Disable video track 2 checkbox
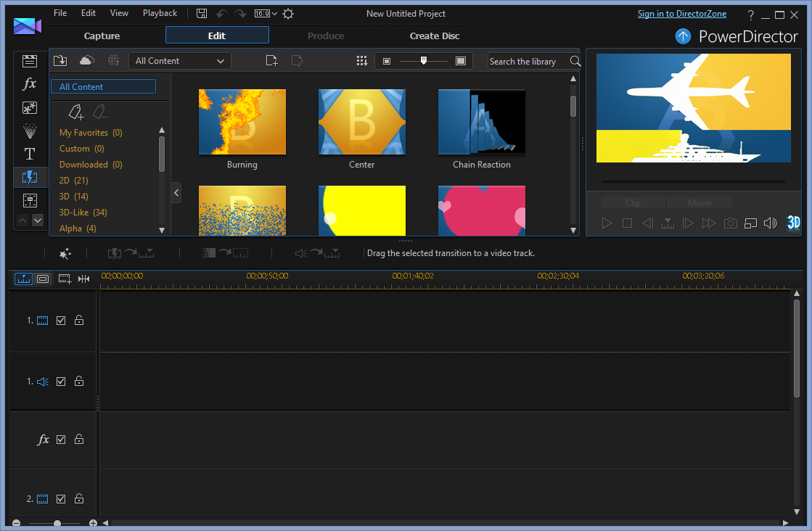 [x=61, y=499]
